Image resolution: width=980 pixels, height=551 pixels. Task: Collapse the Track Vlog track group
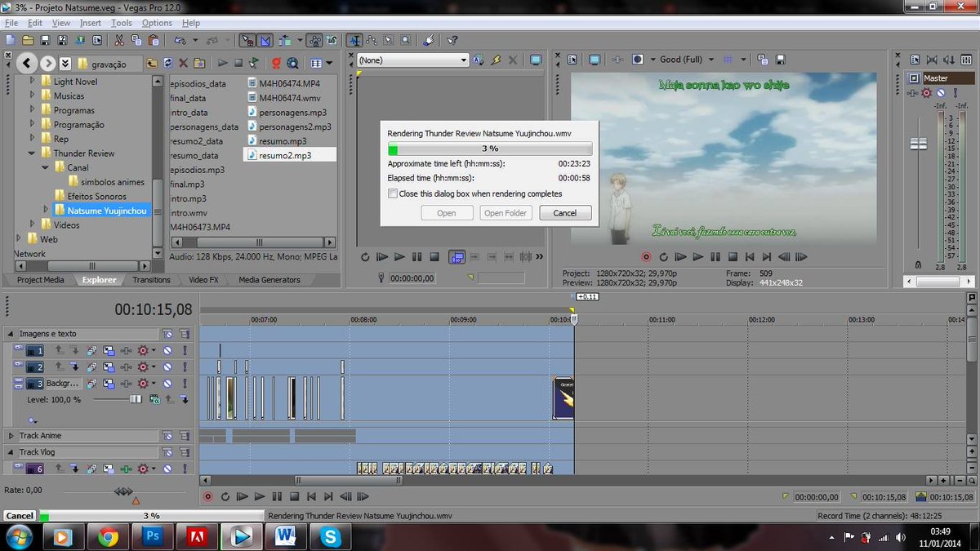11,452
